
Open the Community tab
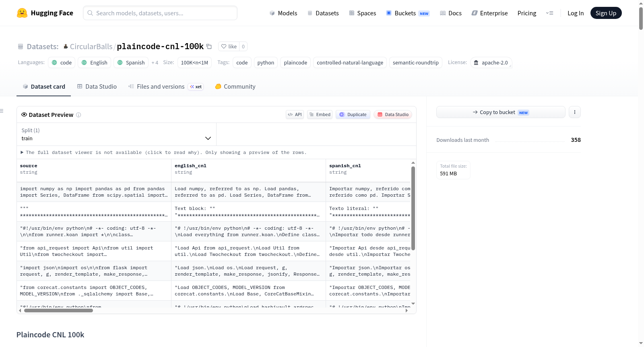(x=235, y=87)
